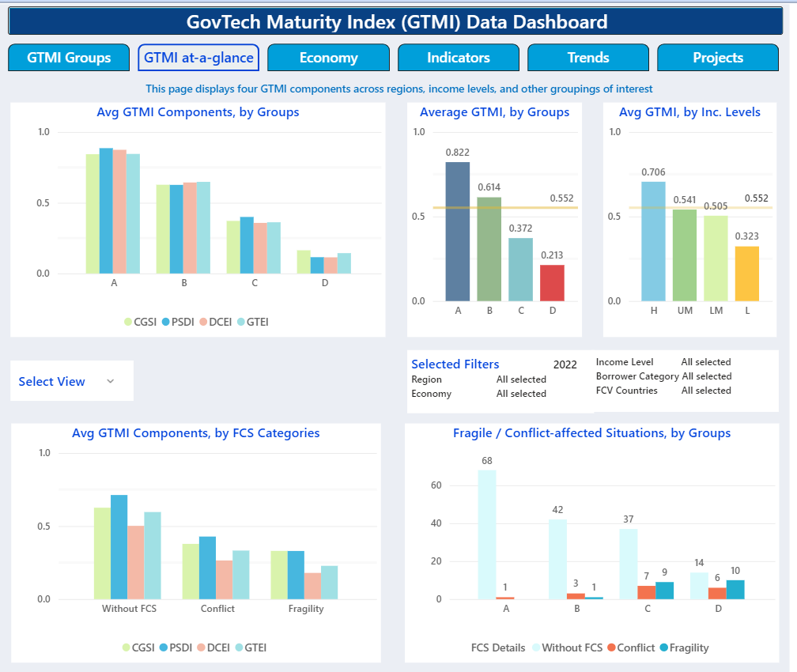797x672 pixels.
Task: Click the Select View chevron arrow
Action: (x=111, y=381)
